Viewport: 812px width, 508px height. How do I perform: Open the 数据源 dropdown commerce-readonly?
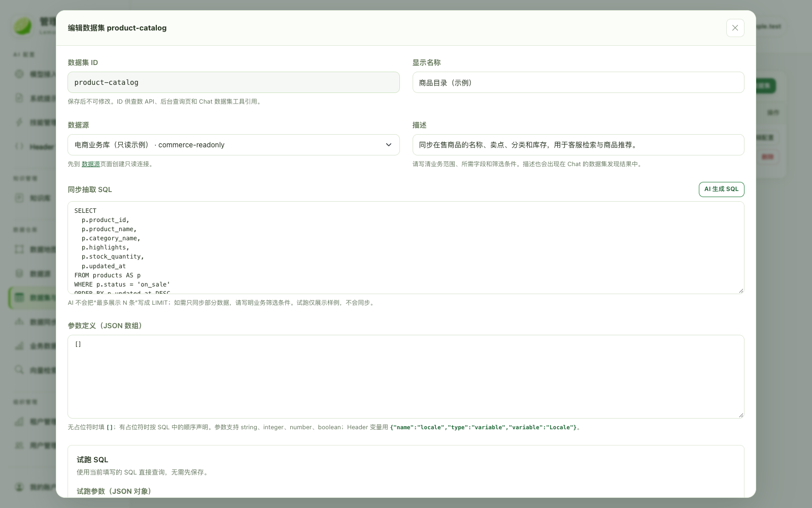tap(233, 145)
